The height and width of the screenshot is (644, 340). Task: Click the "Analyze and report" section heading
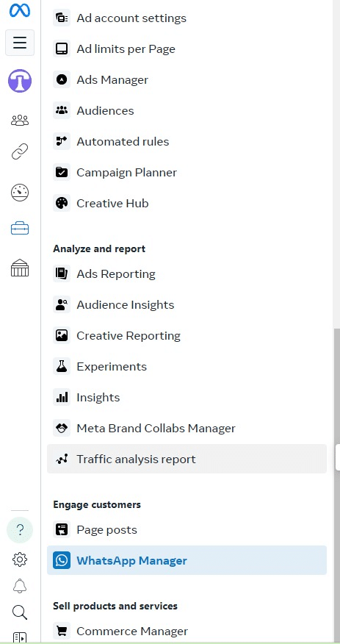(99, 249)
